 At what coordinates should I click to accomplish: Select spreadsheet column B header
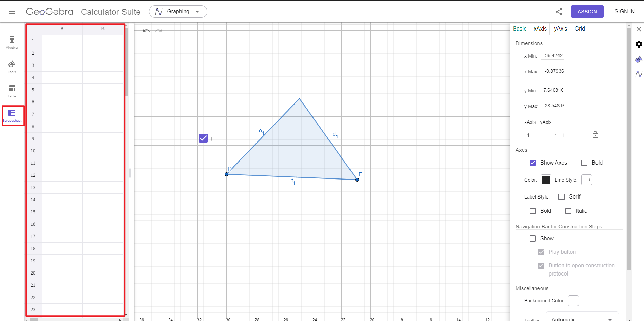(x=103, y=29)
